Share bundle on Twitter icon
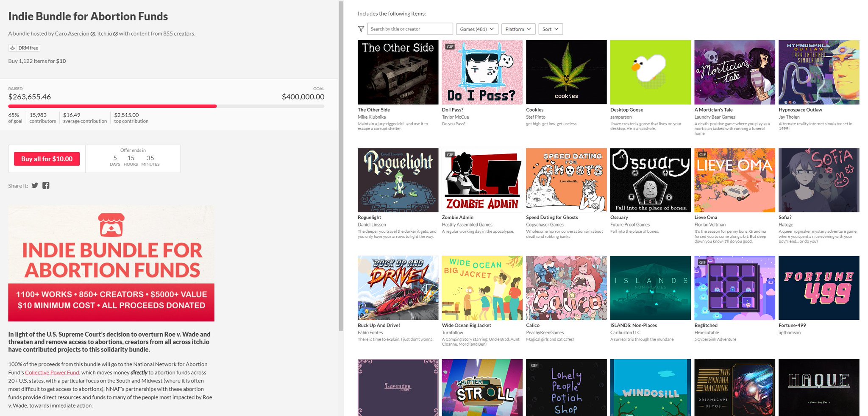 pos(35,185)
